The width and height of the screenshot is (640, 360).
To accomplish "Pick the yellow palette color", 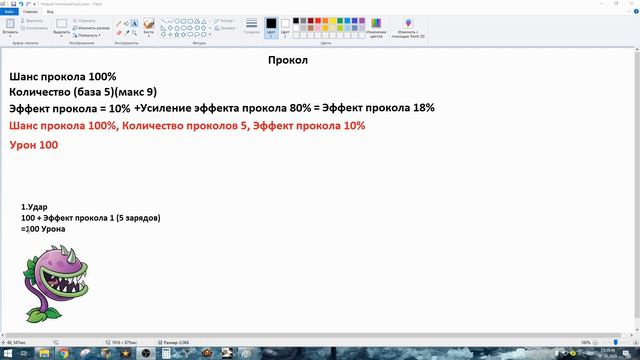I will [x=333, y=21].
